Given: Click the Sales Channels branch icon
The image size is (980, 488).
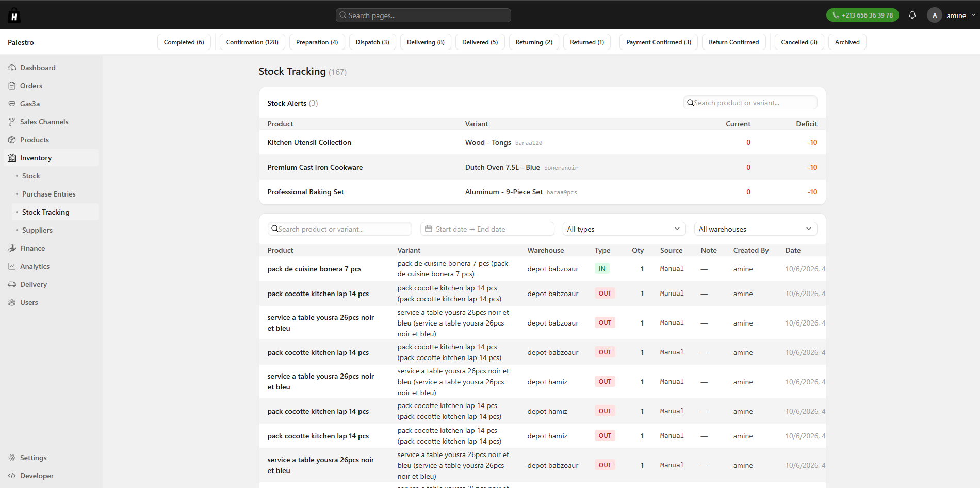Looking at the screenshot, I should coord(12,122).
